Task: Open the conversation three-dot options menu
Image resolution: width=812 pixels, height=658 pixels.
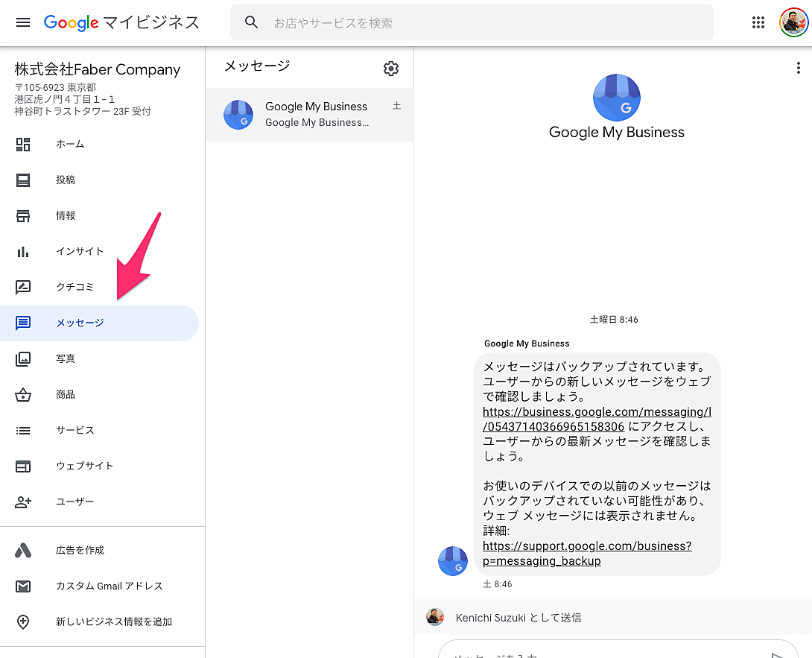Action: pyautogui.click(x=798, y=68)
